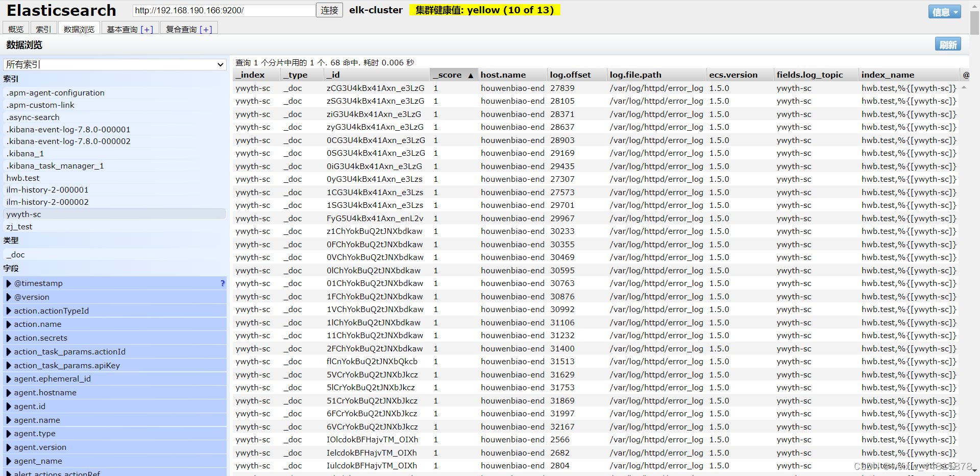The height and width of the screenshot is (476, 980).
Task: Select the hwb.test index
Action: (115, 178)
